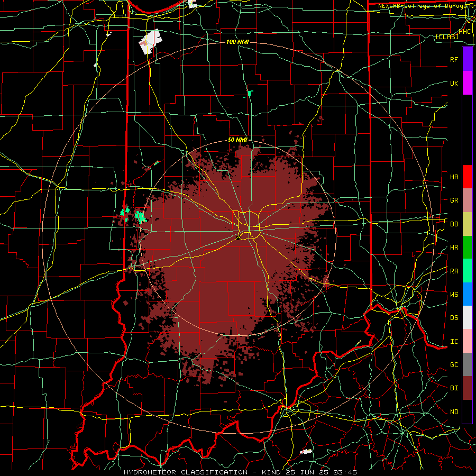Click the BD yellow legend swatch

click(x=467, y=224)
